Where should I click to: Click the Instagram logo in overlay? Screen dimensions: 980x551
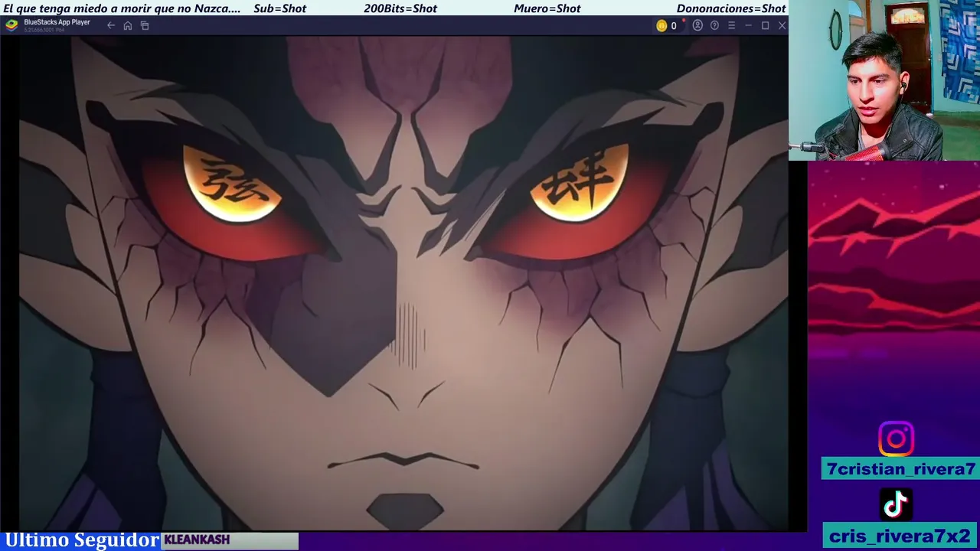point(896,439)
